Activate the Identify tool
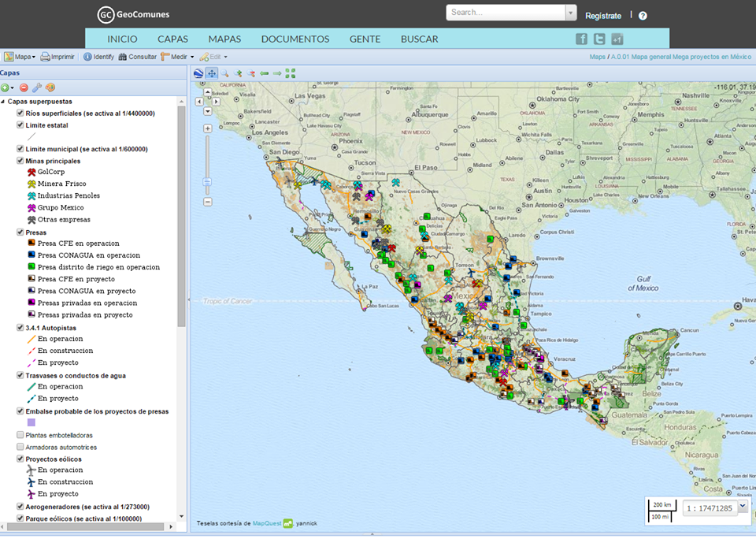The height and width of the screenshot is (539, 756). pyautogui.click(x=98, y=57)
